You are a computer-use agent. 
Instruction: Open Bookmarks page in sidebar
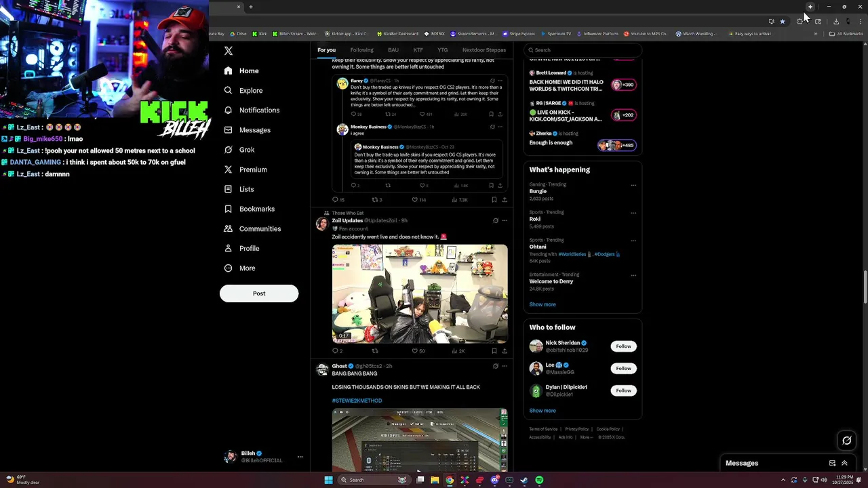pos(249,209)
